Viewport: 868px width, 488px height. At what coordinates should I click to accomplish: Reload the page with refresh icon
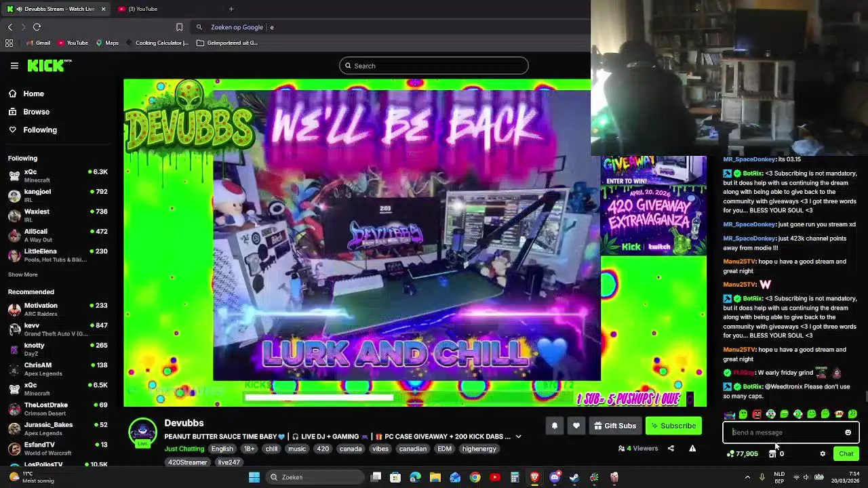tap(37, 27)
